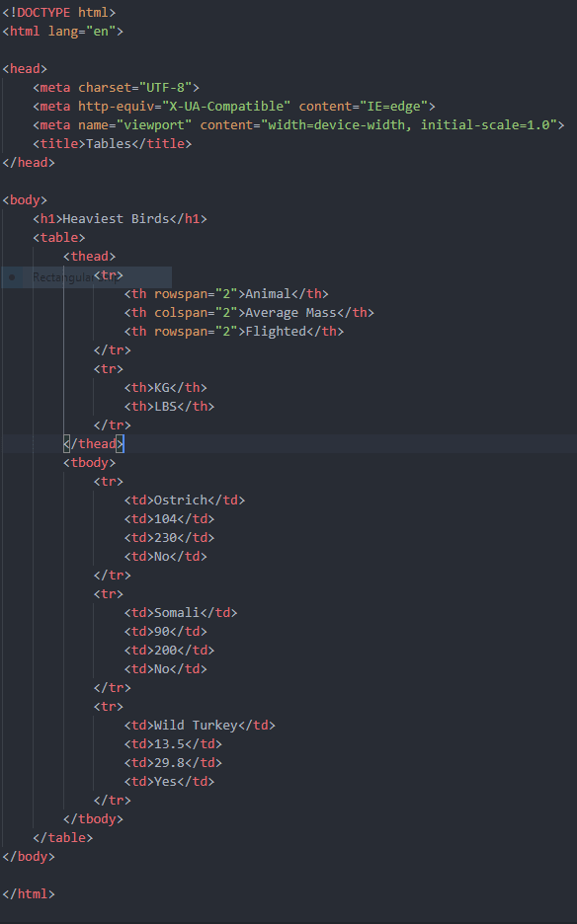Click the opening <tbody> tag
The width and height of the screenshot is (577, 924).
[x=89, y=463]
